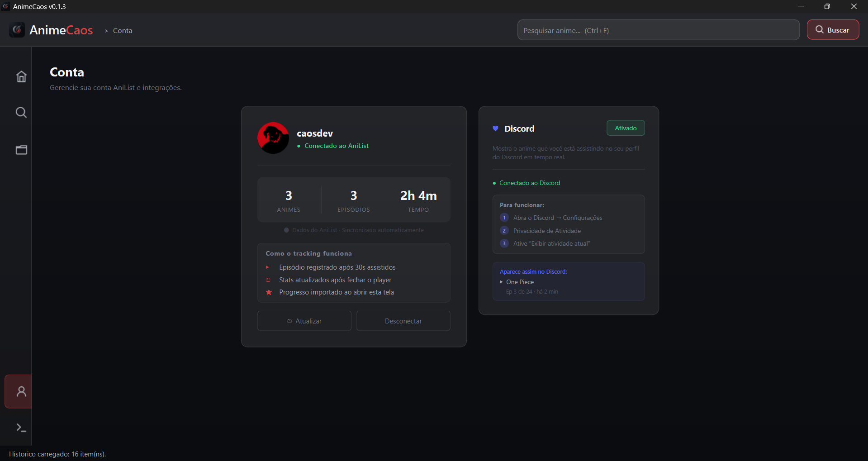Click the refresh icon beside Stats atualizados
Viewport: 868px width, 461px height.
coord(268,280)
